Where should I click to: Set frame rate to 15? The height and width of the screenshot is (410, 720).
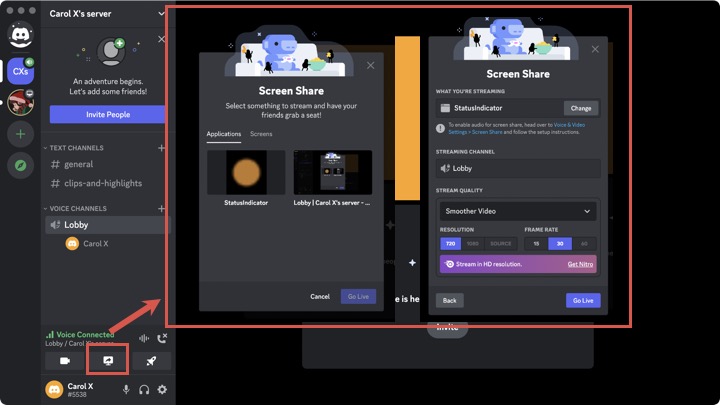pos(536,244)
